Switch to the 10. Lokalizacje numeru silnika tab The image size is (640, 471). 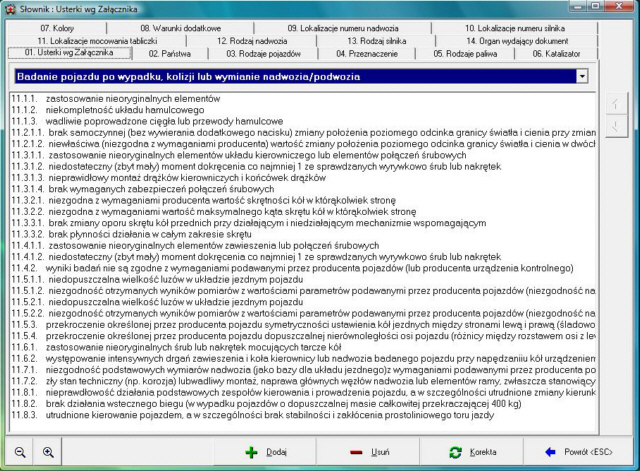point(515,28)
